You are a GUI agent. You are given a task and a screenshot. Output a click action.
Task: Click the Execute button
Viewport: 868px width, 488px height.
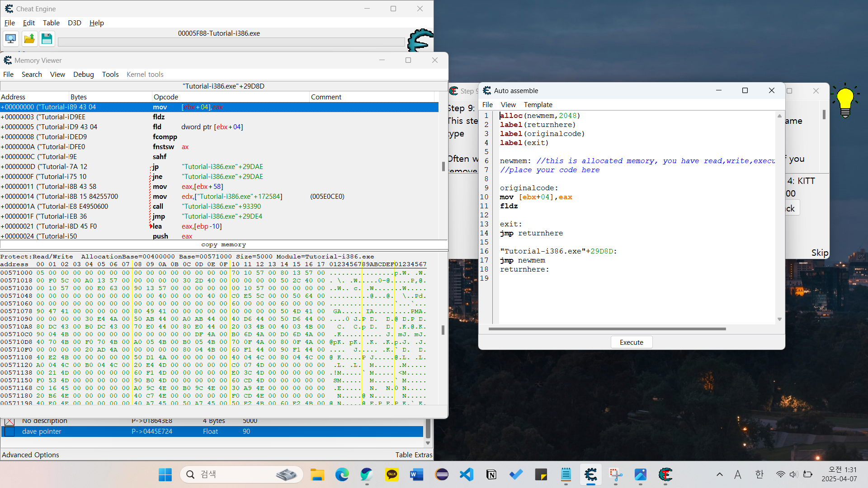pyautogui.click(x=632, y=343)
